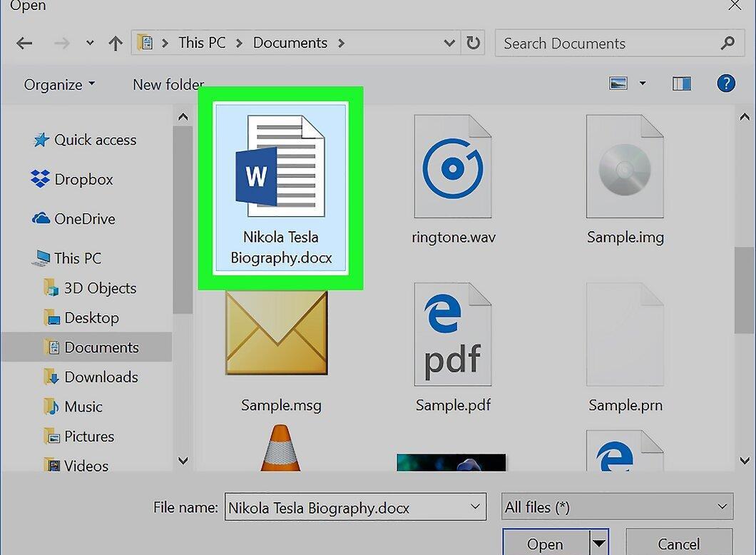This screenshot has width=756, height=555.
Task: Click the Sample.msg file name
Action: [281, 405]
